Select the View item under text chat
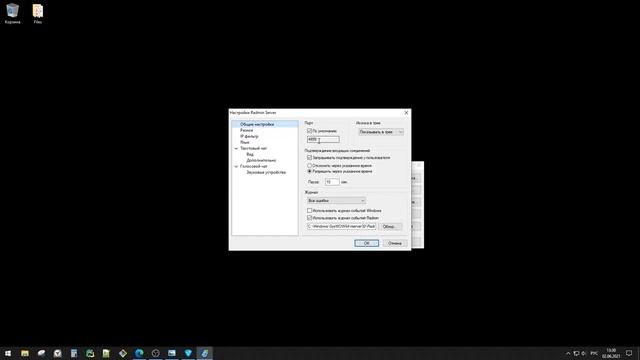Image resolution: width=640 pixels, height=360 pixels. click(250, 154)
